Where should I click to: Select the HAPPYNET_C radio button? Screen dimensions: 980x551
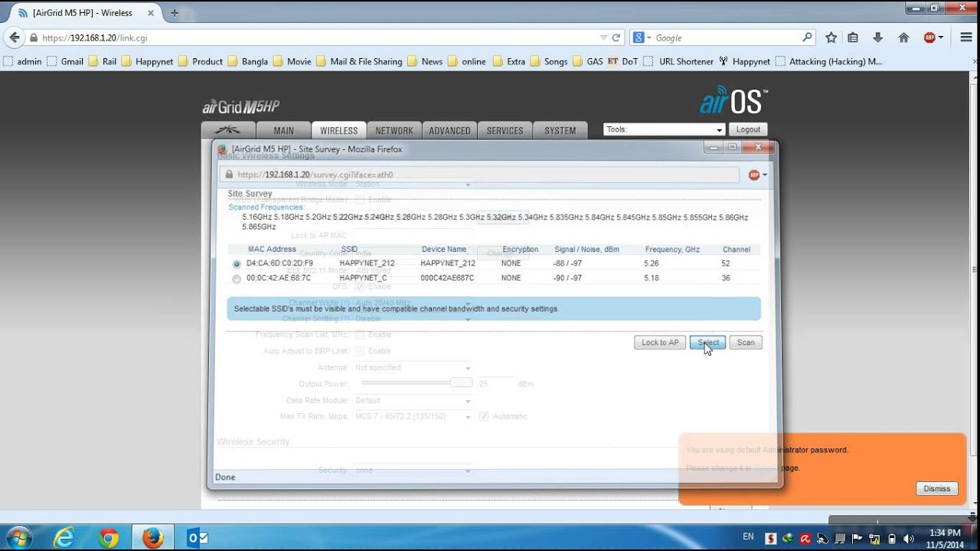(x=236, y=279)
